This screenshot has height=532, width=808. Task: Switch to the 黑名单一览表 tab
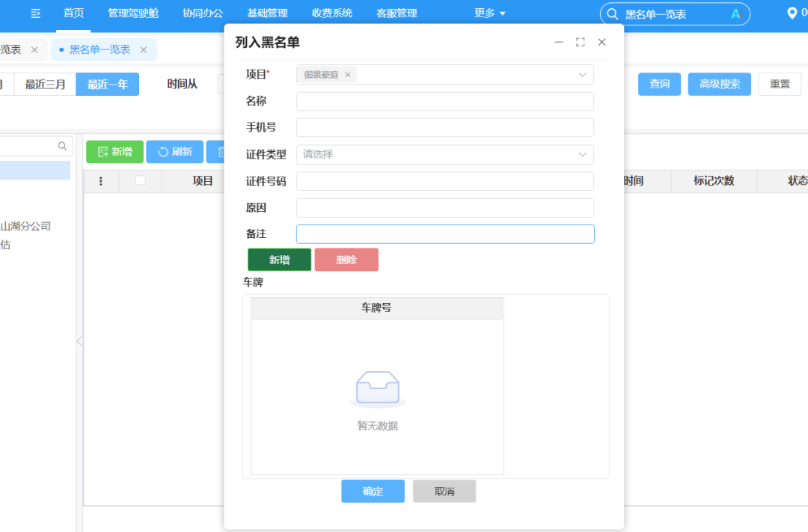(x=100, y=49)
